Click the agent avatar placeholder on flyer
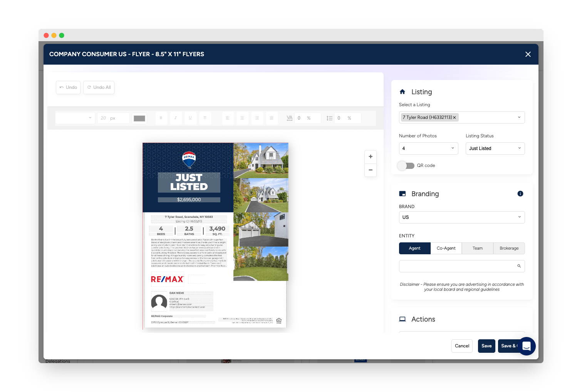 click(159, 302)
